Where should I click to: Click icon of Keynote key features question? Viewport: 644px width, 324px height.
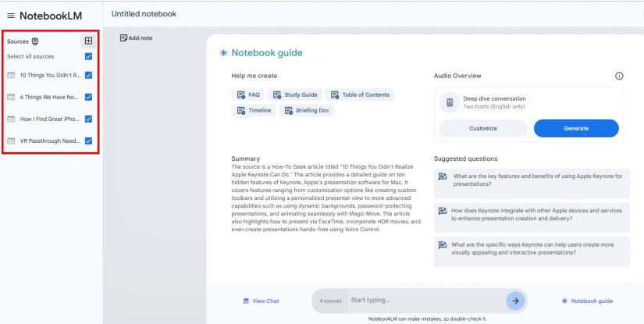443,176
